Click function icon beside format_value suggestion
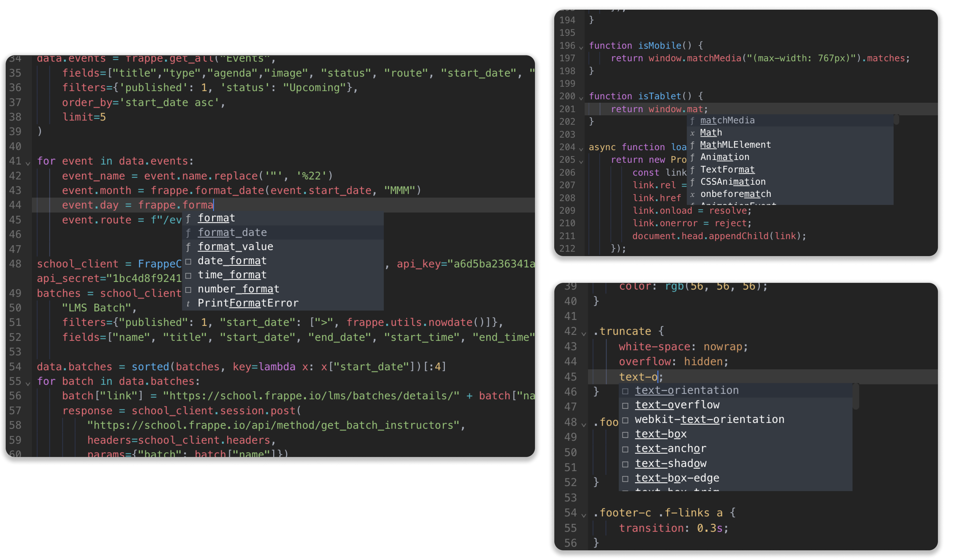The width and height of the screenshot is (955, 560). tap(188, 247)
